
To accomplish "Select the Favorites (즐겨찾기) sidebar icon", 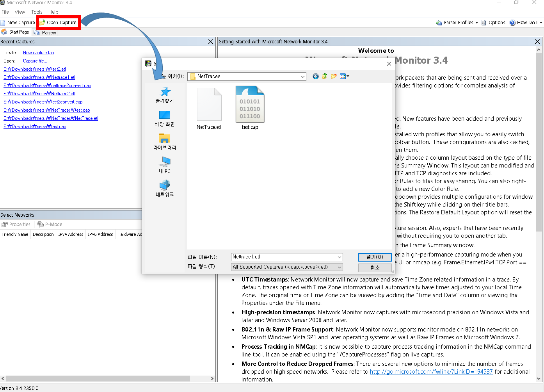I will tap(165, 95).
